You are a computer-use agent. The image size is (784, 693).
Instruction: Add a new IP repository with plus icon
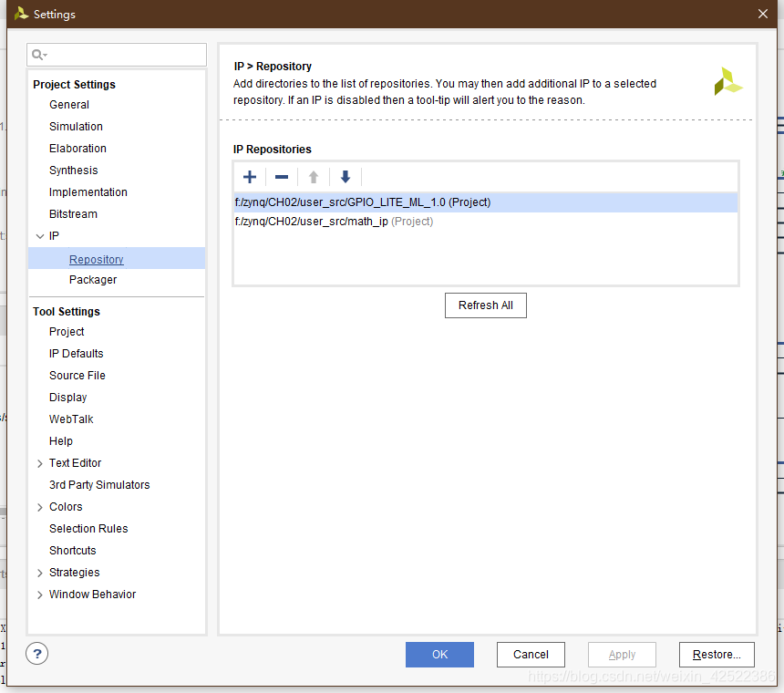pyautogui.click(x=250, y=177)
